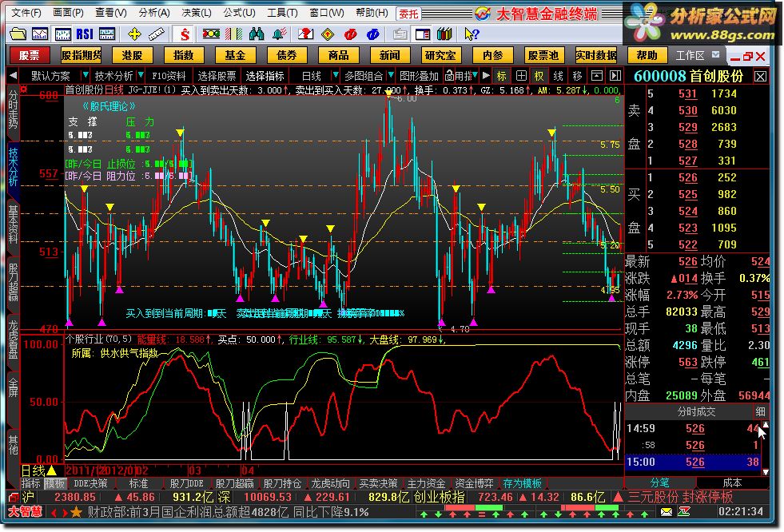The height and width of the screenshot is (532, 784).
Task: Open the 工作区 dropdown arrow
Action: 716,54
